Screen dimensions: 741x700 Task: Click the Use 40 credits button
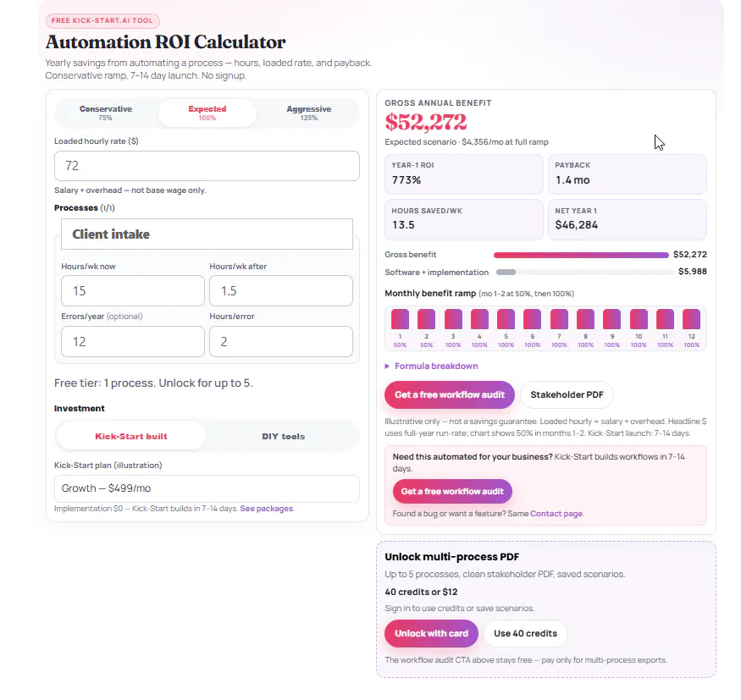pos(526,633)
